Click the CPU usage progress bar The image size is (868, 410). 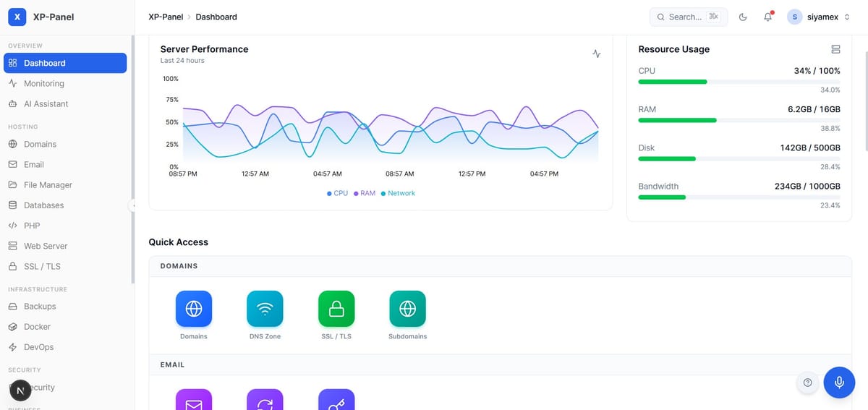[x=739, y=82]
